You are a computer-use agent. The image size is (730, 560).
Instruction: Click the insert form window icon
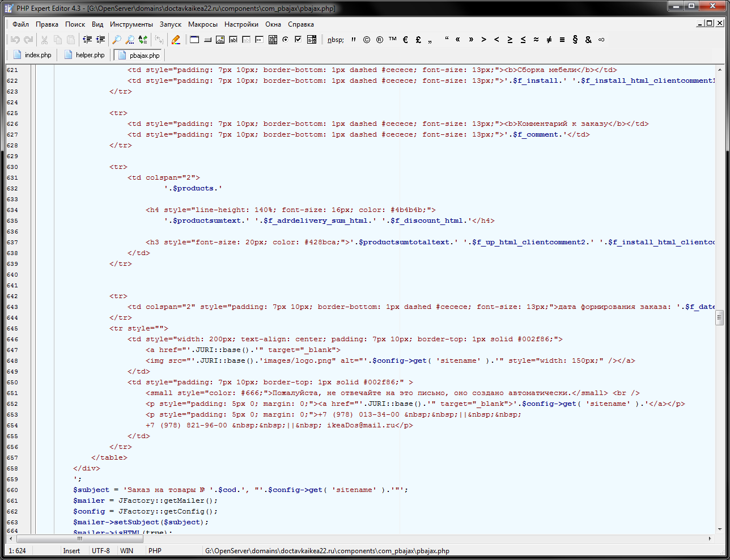tap(194, 40)
